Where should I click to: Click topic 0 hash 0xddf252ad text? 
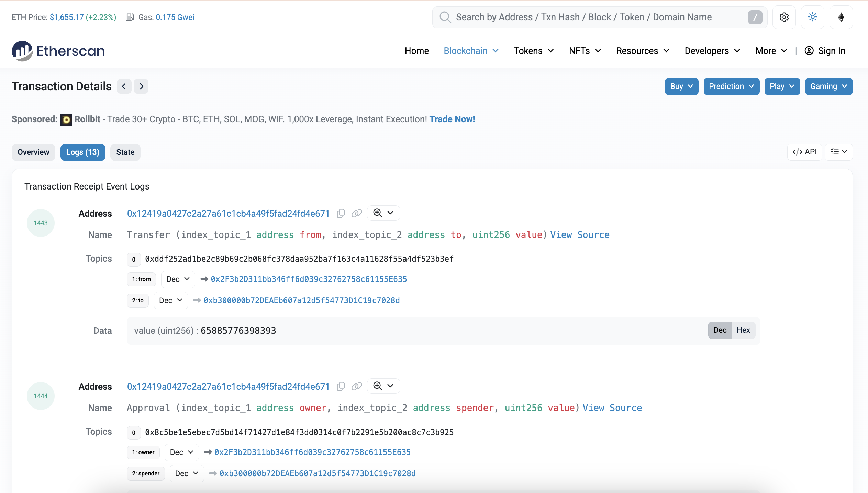pos(299,259)
